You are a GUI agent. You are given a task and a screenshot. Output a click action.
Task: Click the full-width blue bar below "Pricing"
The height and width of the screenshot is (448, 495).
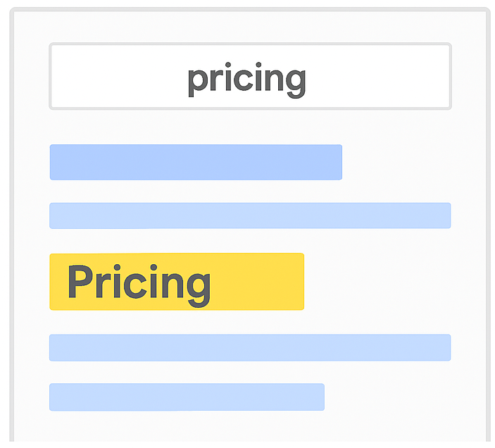tap(249, 347)
